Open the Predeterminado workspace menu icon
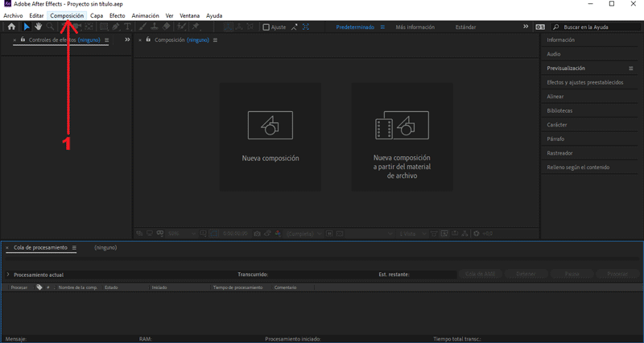Viewport: 644px width, 343px height. (382, 27)
